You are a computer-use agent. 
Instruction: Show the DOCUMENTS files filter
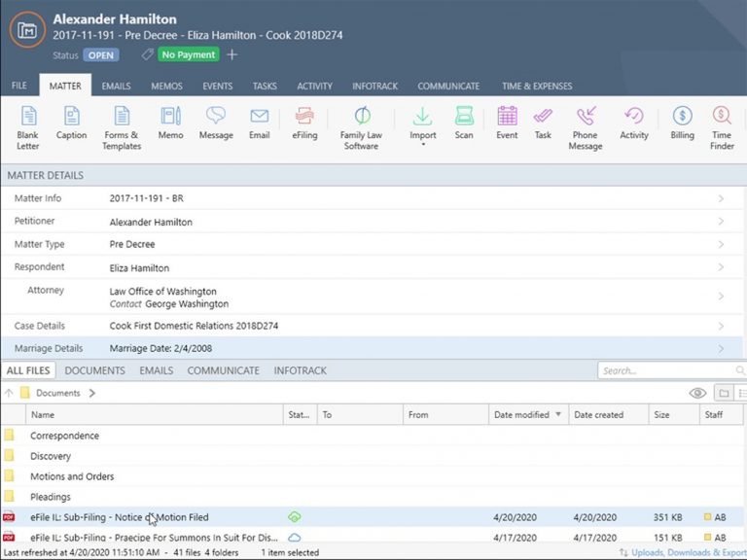coord(94,370)
